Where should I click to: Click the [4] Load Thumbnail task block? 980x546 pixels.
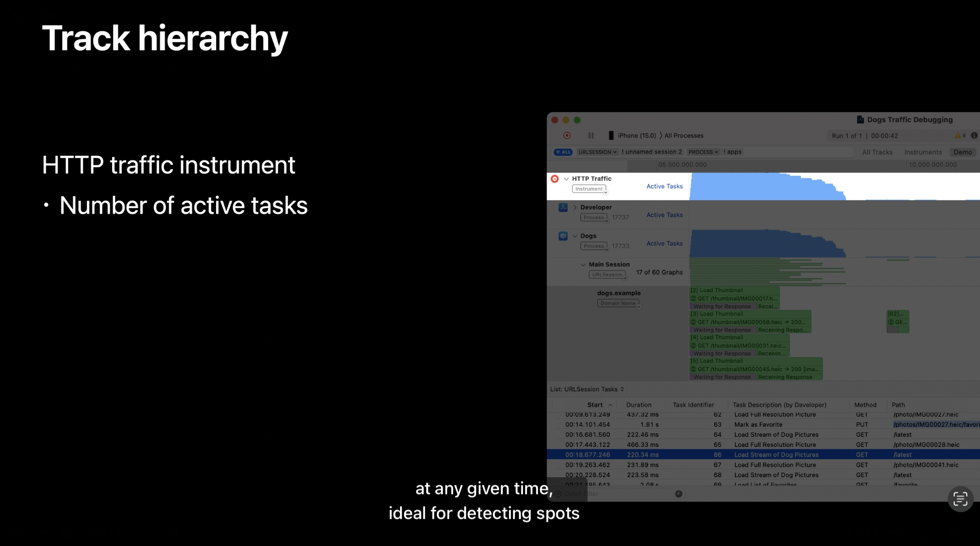click(740, 345)
